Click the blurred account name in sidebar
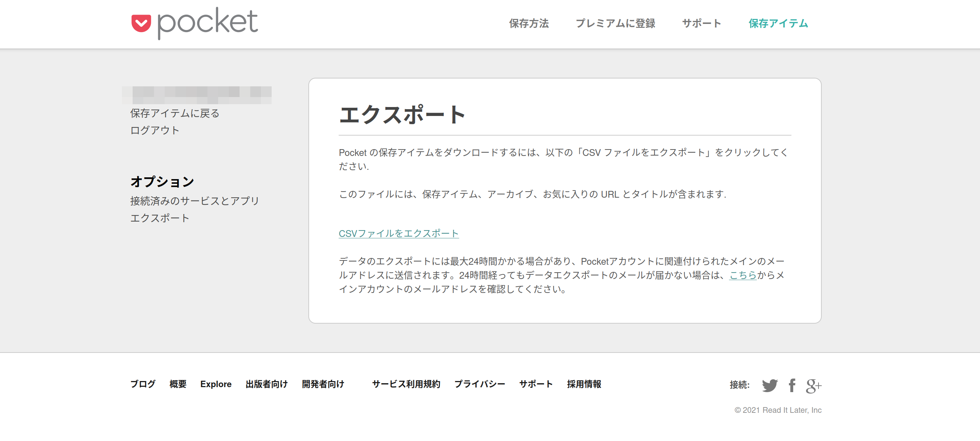The image size is (980, 441). (197, 95)
